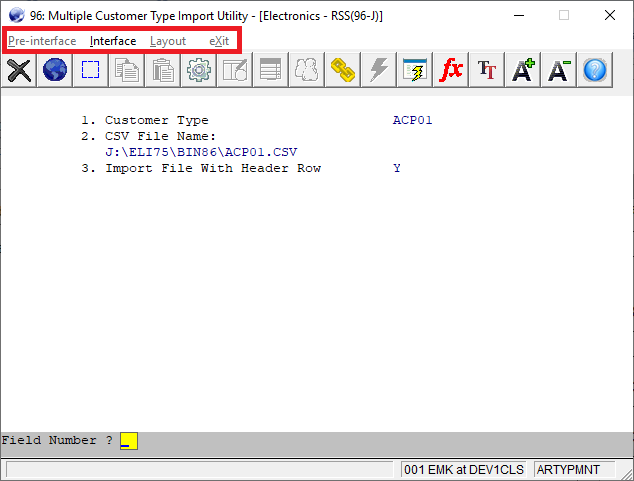Click the ARTYPMNT status bar entry
Screen dimensions: 634x481
pyautogui.click(x=574, y=470)
